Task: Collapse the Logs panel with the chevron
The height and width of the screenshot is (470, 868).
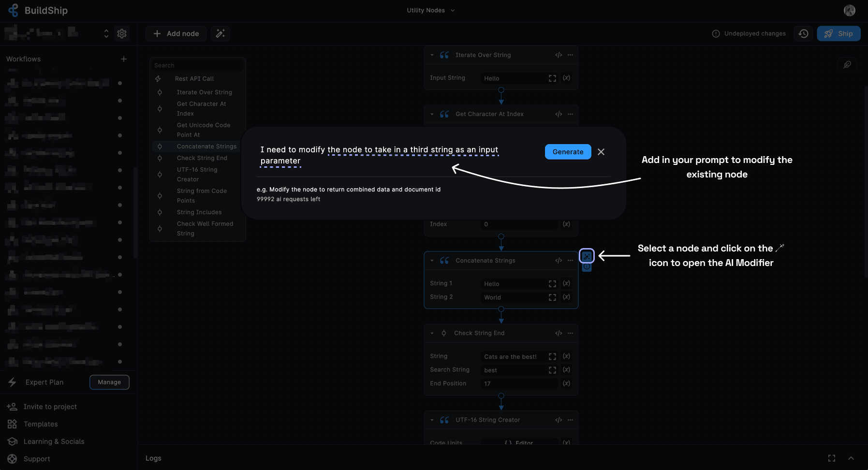Action: click(x=851, y=458)
